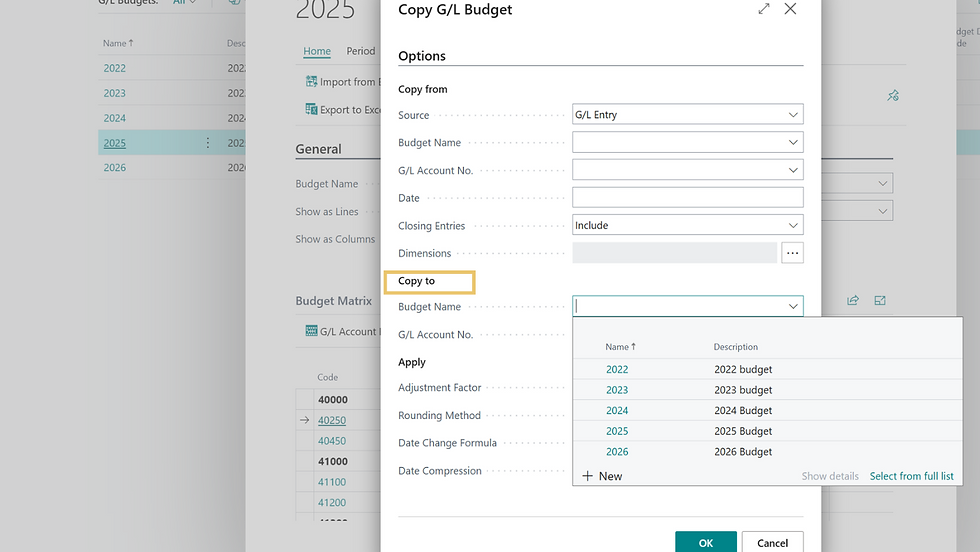Switch to the Home tab

[317, 51]
